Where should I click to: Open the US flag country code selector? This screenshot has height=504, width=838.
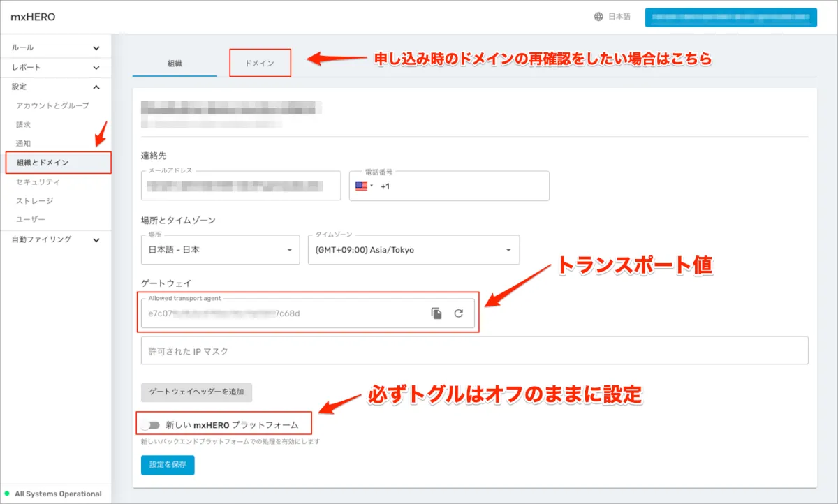365,186
